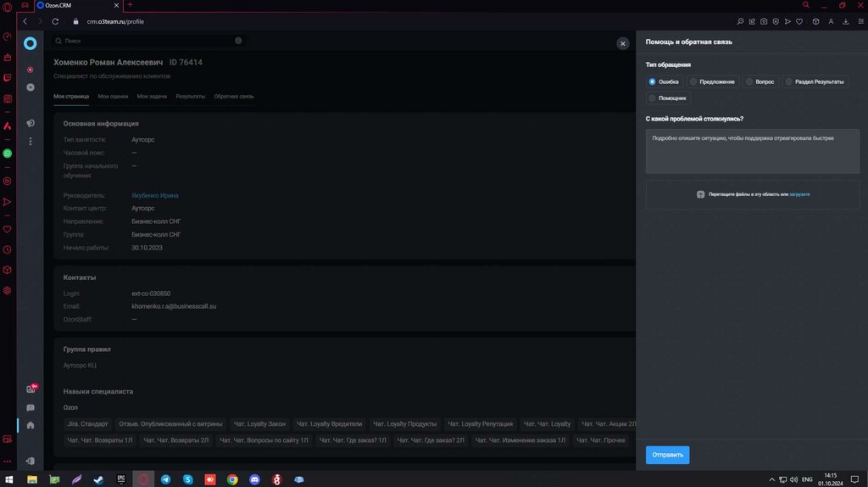The width and height of the screenshot is (868, 487).
Task: Open Windows Start menu
Action: 8,479
